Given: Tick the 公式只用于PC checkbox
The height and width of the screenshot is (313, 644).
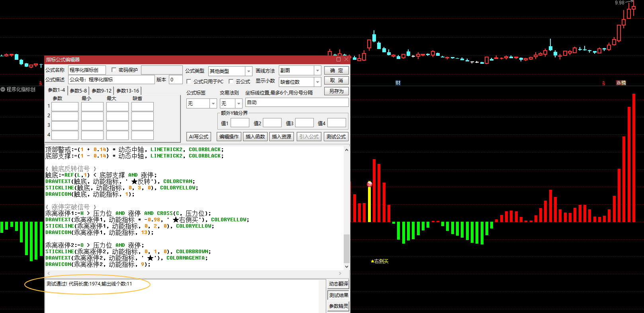Looking at the screenshot, I should coord(189,81).
